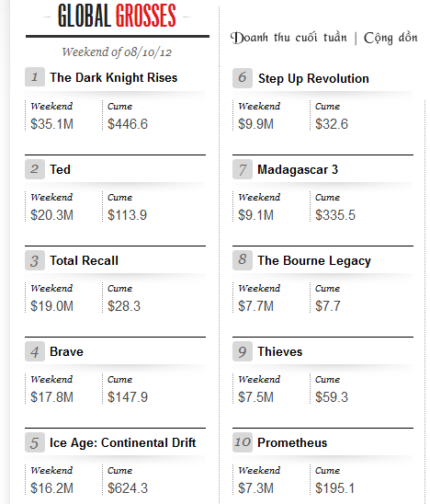Select Ice Age: Continental Drift title
This screenshot has height=504, width=430.
tap(123, 443)
